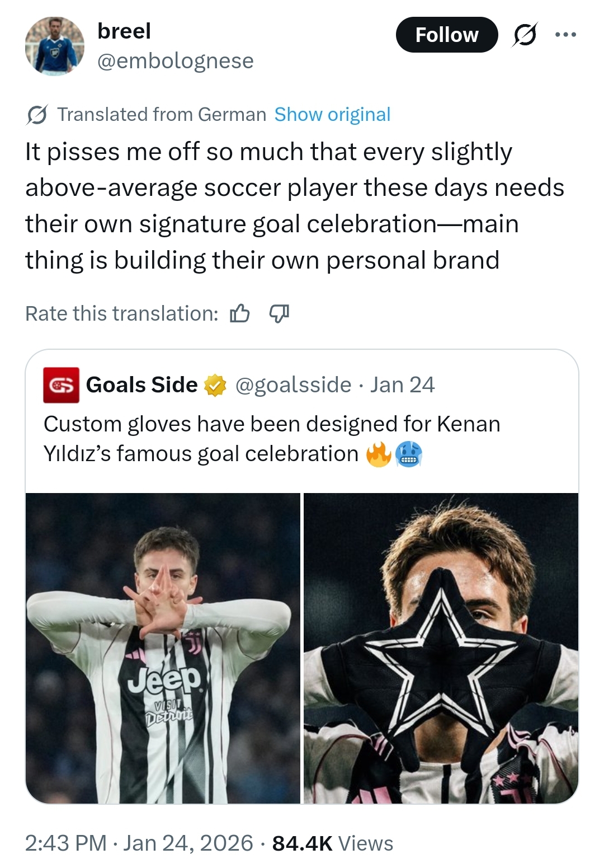Follow the breel account
Image resolution: width=604 pixels, height=868 pixels.
tap(446, 35)
